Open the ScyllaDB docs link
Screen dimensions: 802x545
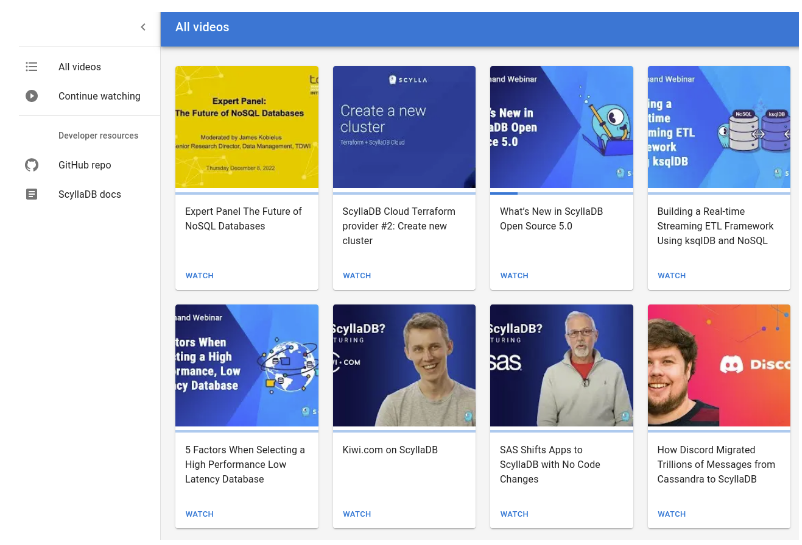89,194
